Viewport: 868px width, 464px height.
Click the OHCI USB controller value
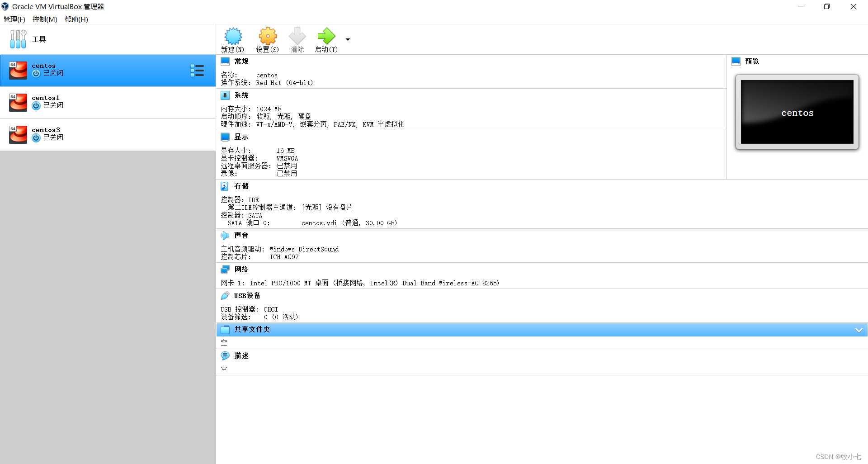[x=271, y=309]
